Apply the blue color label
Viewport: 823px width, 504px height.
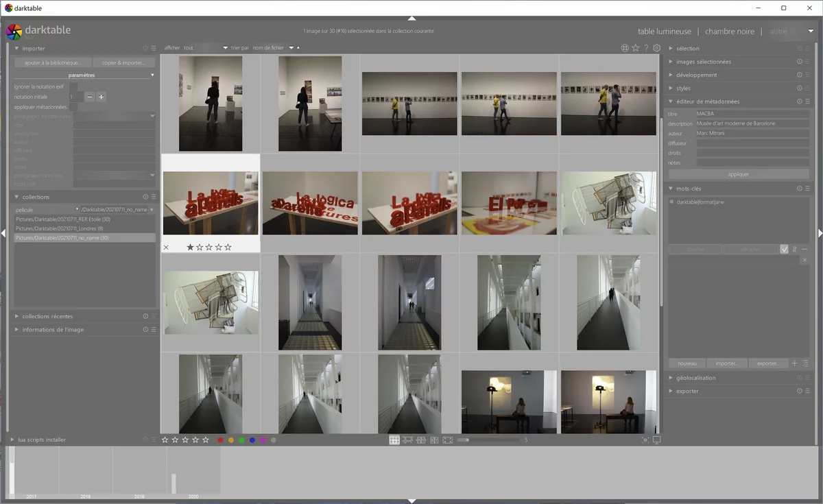coord(252,440)
